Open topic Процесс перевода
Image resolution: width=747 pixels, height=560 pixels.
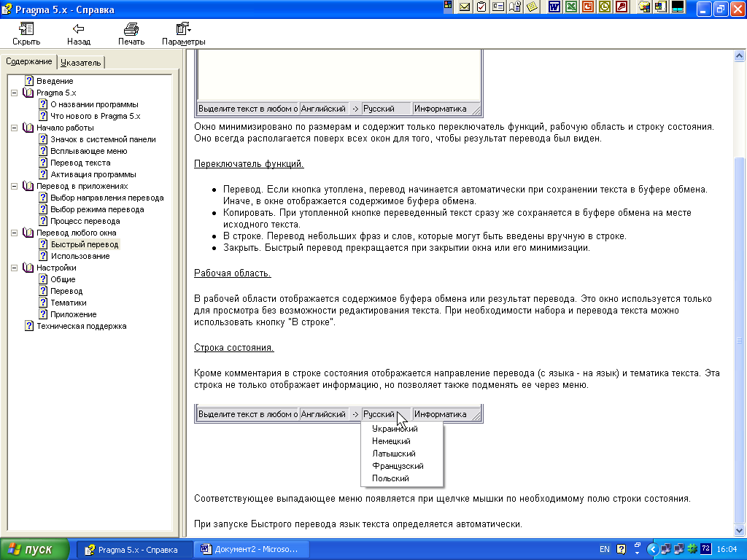pyautogui.click(x=85, y=221)
